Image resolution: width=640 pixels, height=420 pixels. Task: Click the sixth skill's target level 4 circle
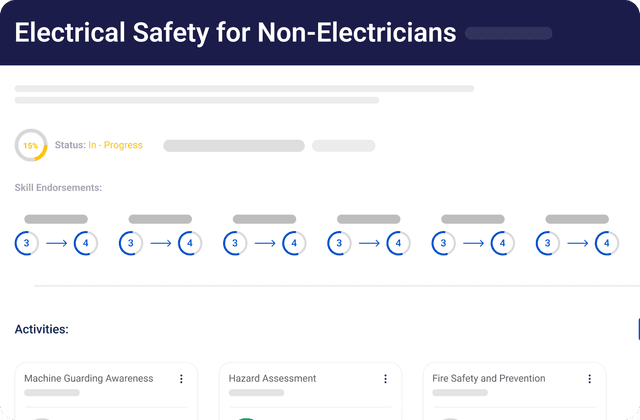(x=606, y=242)
